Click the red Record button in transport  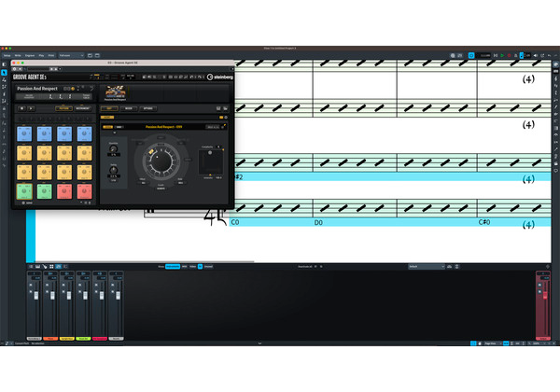509,55
